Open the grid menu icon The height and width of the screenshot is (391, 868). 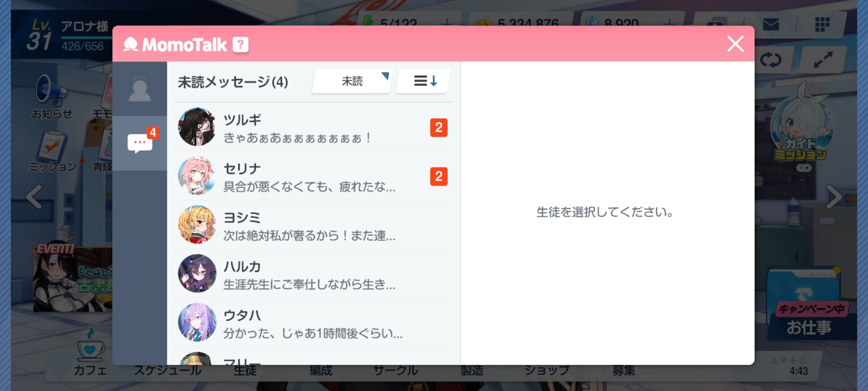822,24
